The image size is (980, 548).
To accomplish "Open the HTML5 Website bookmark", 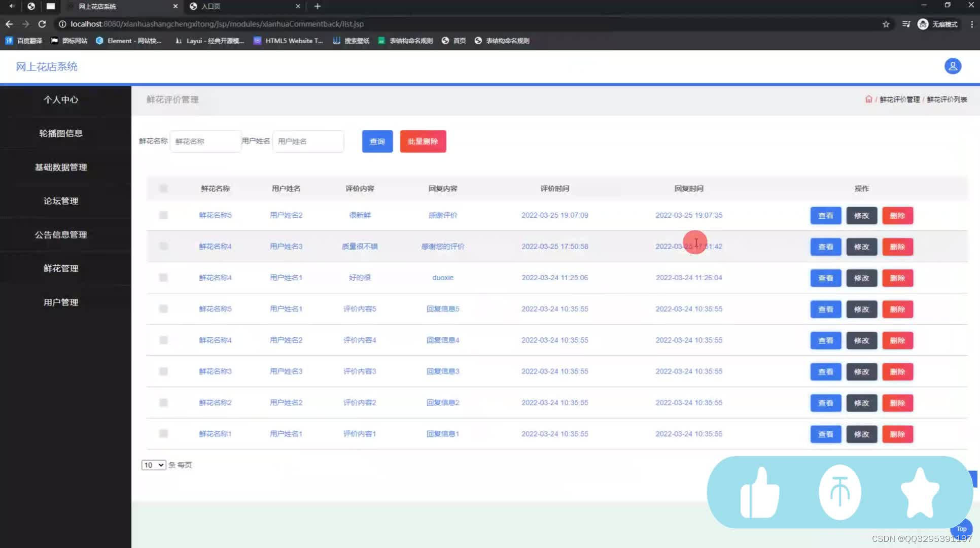I will click(x=288, y=41).
